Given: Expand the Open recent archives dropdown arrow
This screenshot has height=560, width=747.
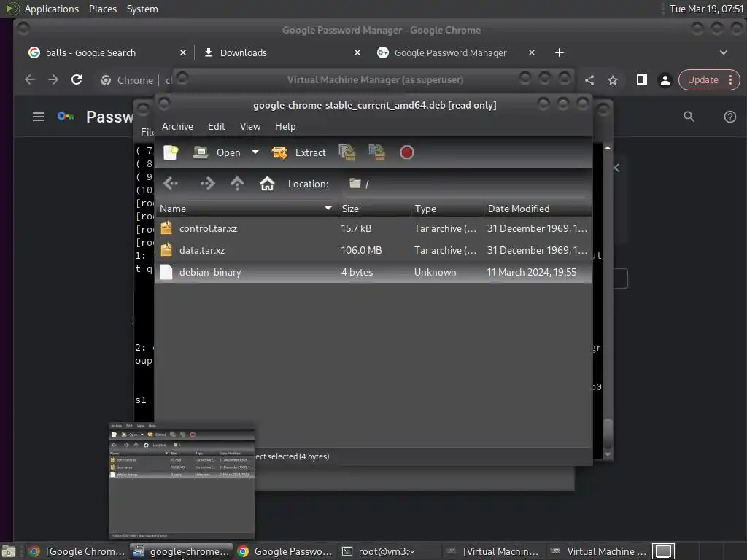Looking at the screenshot, I should pyautogui.click(x=255, y=152).
